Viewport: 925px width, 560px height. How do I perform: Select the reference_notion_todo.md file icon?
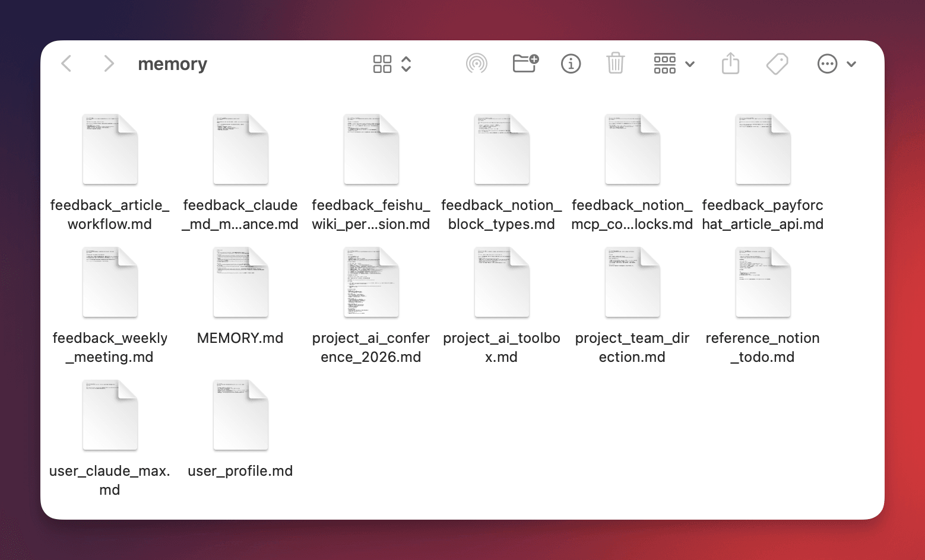pyautogui.click(x=763, y=282)
